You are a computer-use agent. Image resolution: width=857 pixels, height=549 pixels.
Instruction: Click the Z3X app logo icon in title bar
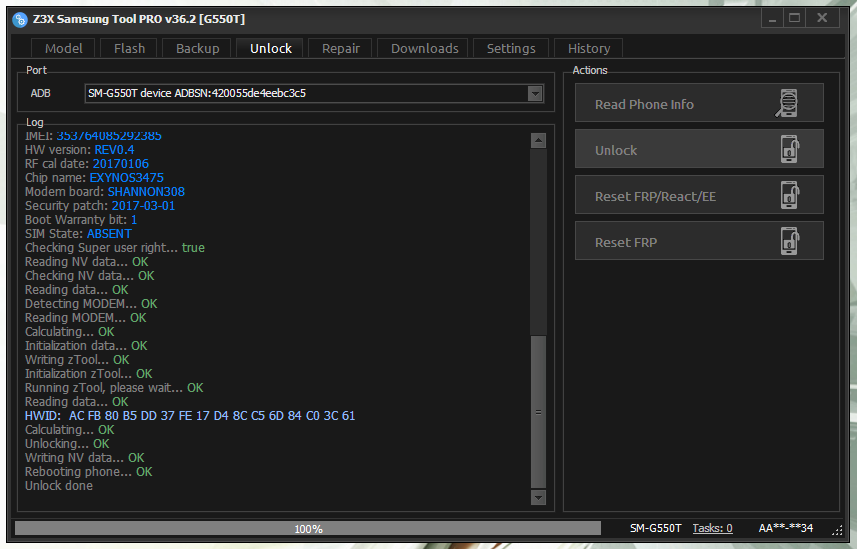(20, 20)
